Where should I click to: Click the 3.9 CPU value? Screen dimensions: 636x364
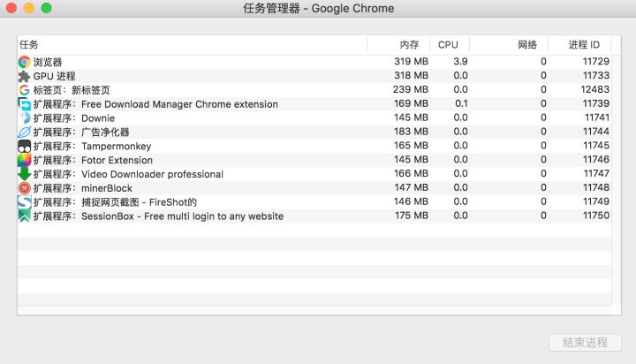[x=460, y=61]
